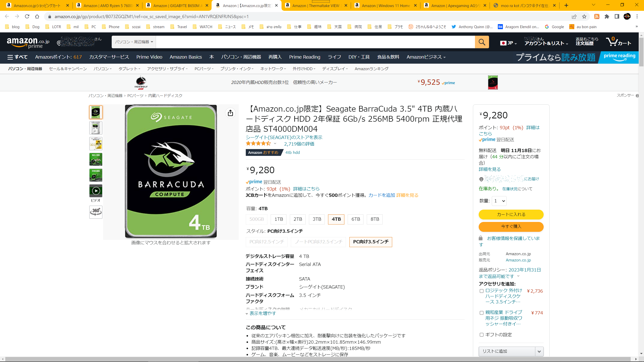Play the product video thumbnail
The height and width of the screenshot is (362, 644).
[96, 191]
